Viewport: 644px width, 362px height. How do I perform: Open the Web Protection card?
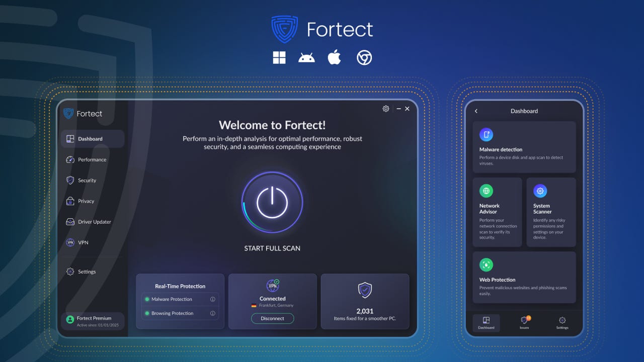pyautogui.click(x=524, y=277)
